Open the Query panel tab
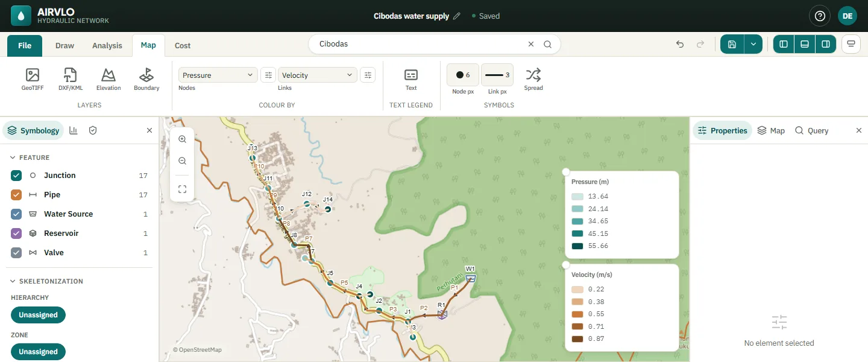 tap(811, 130)
